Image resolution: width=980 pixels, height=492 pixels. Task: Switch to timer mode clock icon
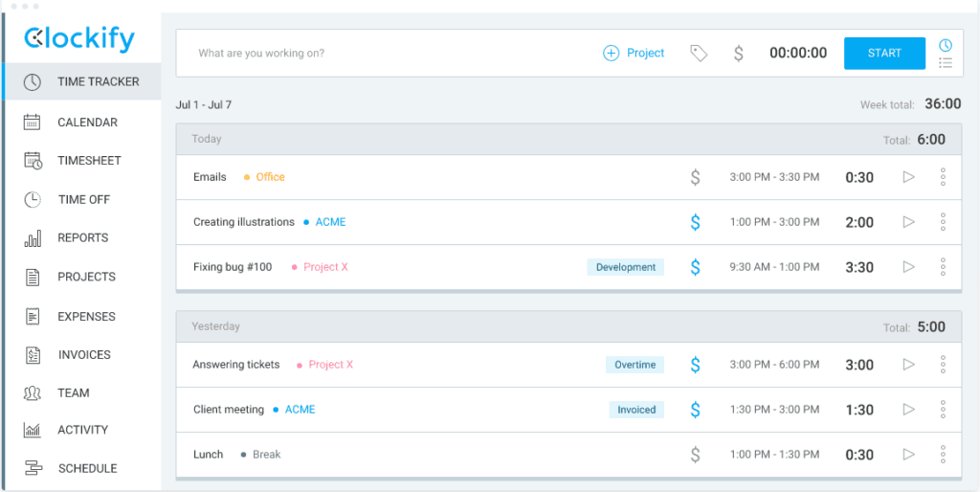coord(946,45)
